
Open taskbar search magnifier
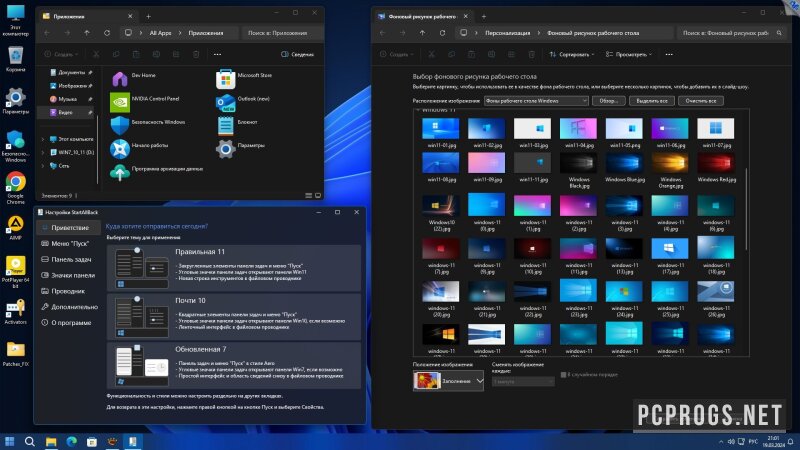(30, 441)
